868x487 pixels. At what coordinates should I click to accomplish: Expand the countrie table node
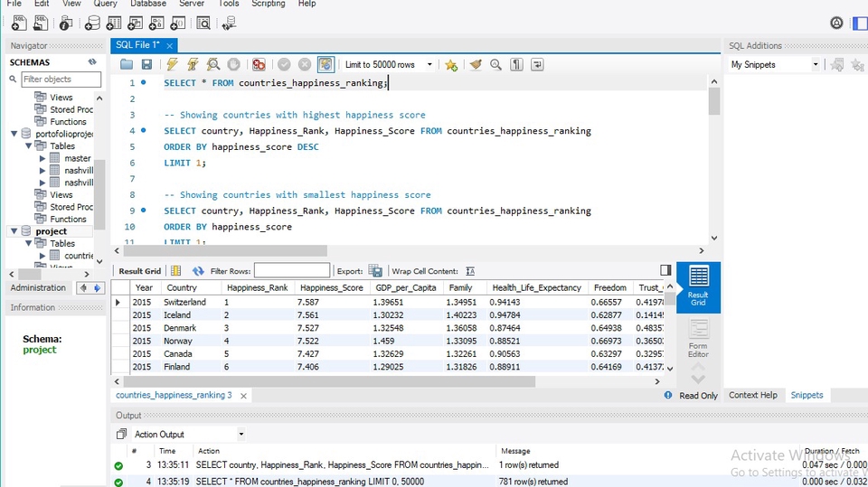(x=42, y=256)
